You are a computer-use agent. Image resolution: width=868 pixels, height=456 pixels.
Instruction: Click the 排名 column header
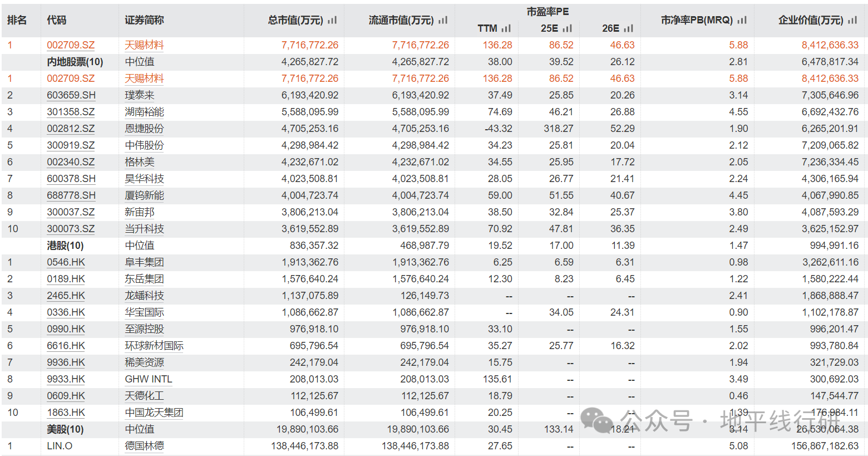[x=17, y=20]
